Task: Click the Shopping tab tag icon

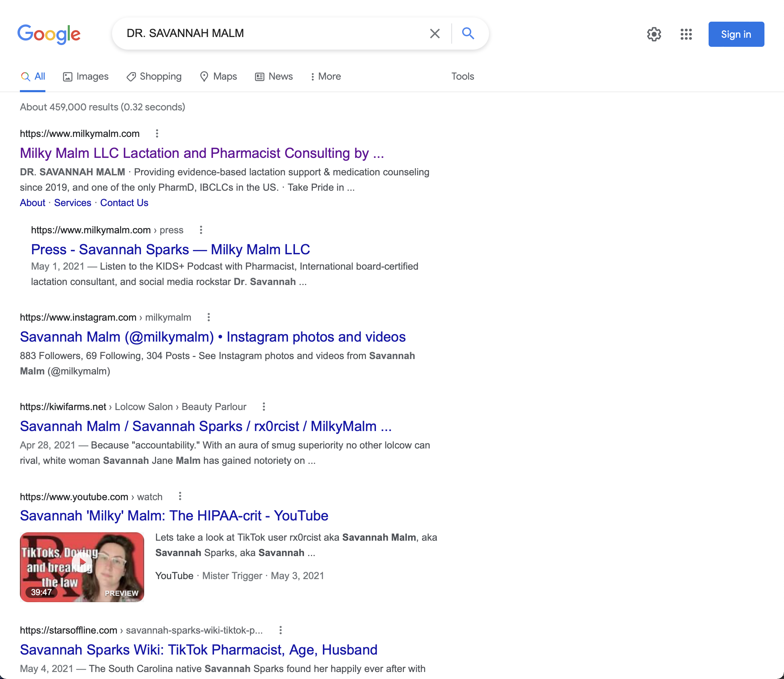Action: tap(131, 77)
